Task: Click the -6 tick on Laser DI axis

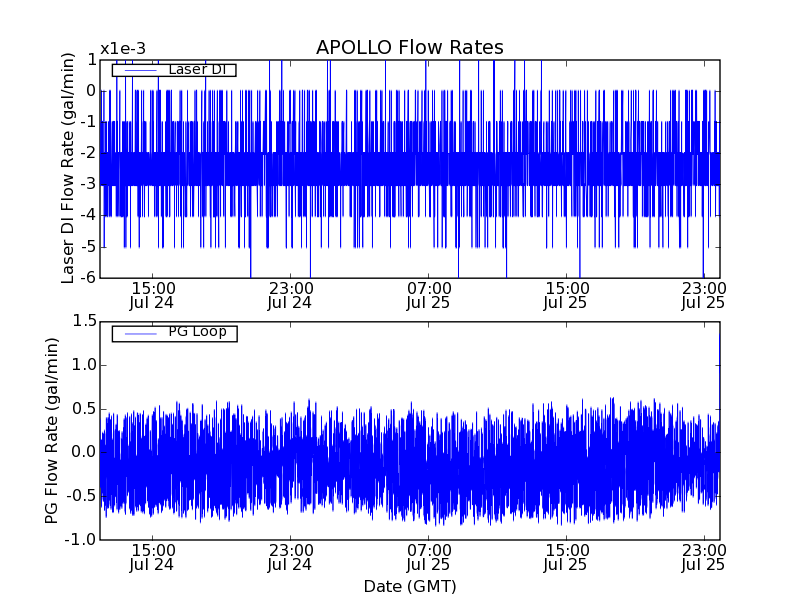Action: click(x=88, y=278)
